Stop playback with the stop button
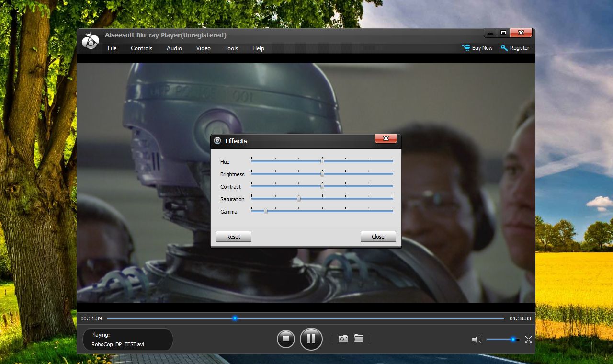613x364 pixels. tap(285, 339)
